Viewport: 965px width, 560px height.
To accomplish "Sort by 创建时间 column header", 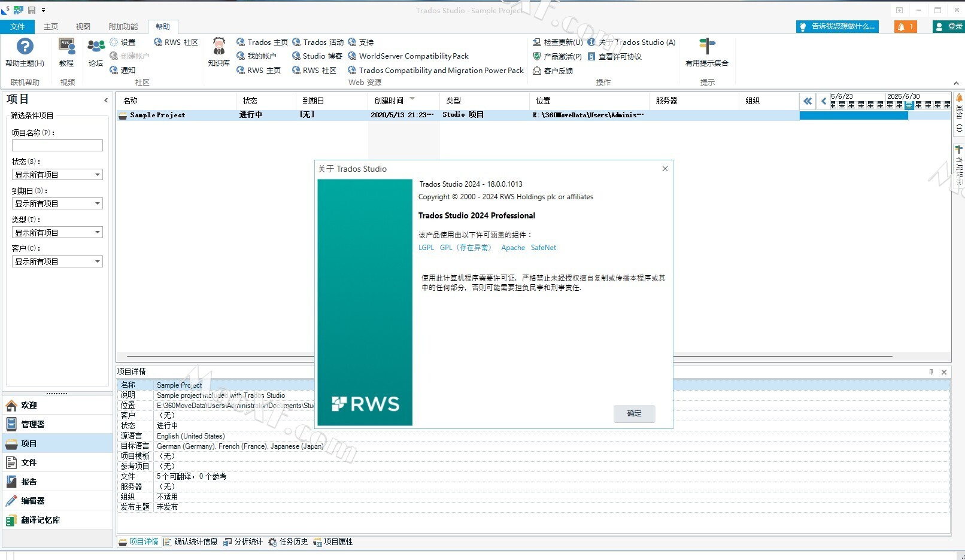I will pyautogui.click(x=403, y=101).
